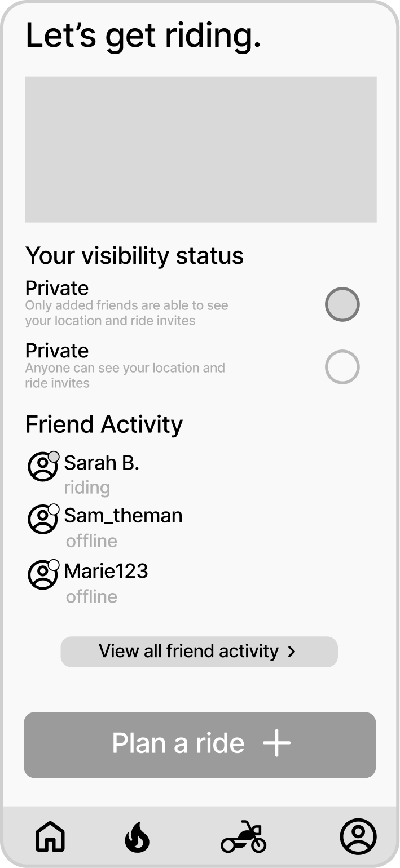Click the chevron on View all friend activity
Viewport: 400px width, 868px height.
291,652
